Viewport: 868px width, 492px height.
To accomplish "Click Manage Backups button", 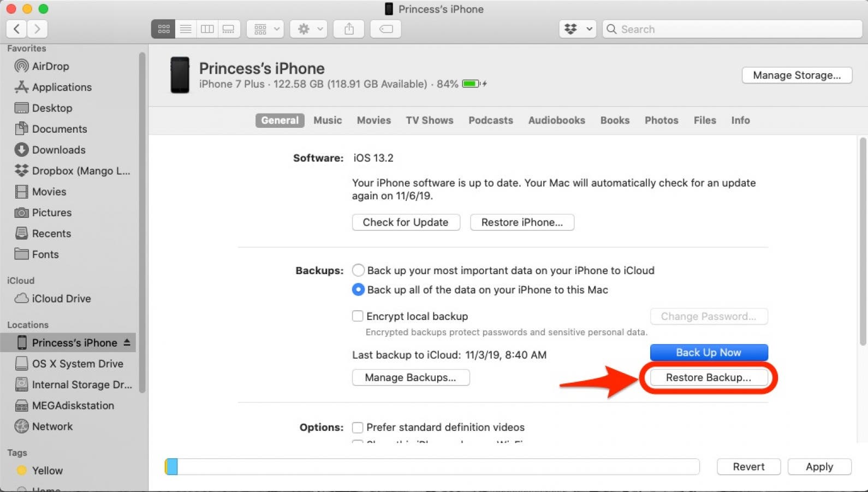I will pyautogui.click(x=411, y=377).
